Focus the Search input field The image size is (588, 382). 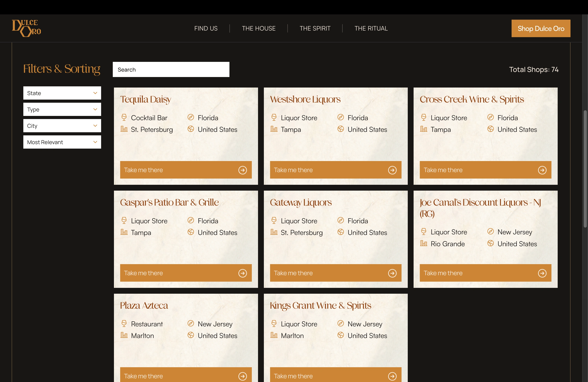(171, 69)
